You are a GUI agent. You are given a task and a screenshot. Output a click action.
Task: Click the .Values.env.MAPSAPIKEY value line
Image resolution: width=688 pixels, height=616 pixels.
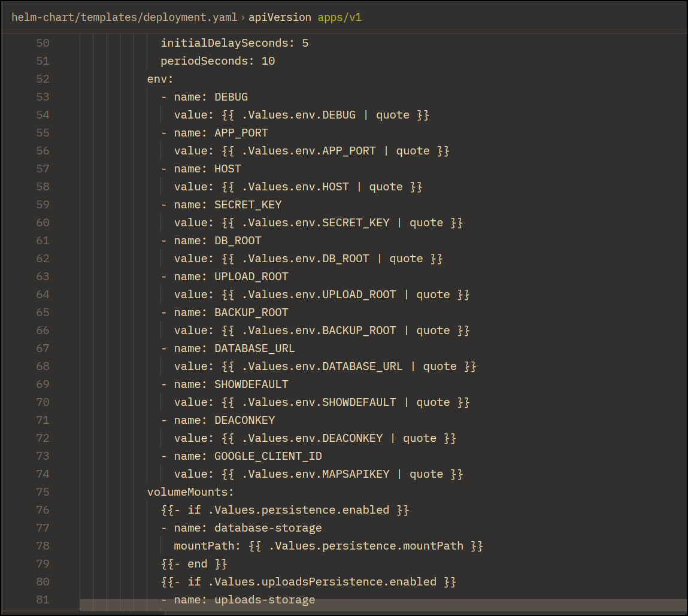coord(319,475)
